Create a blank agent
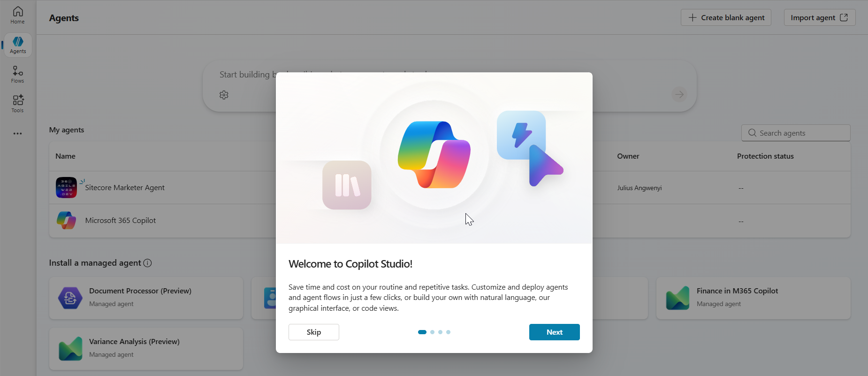This screenshot has width=868, height=376. click(726, 17)
